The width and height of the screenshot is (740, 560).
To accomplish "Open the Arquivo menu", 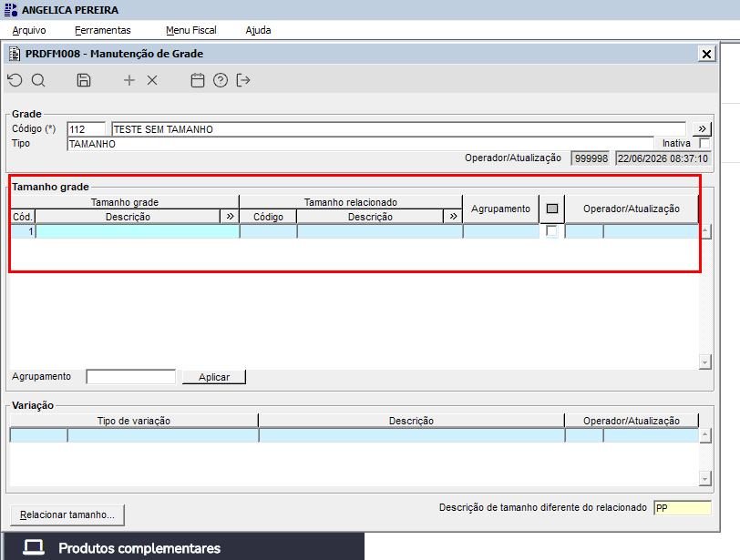I will 29,30.
